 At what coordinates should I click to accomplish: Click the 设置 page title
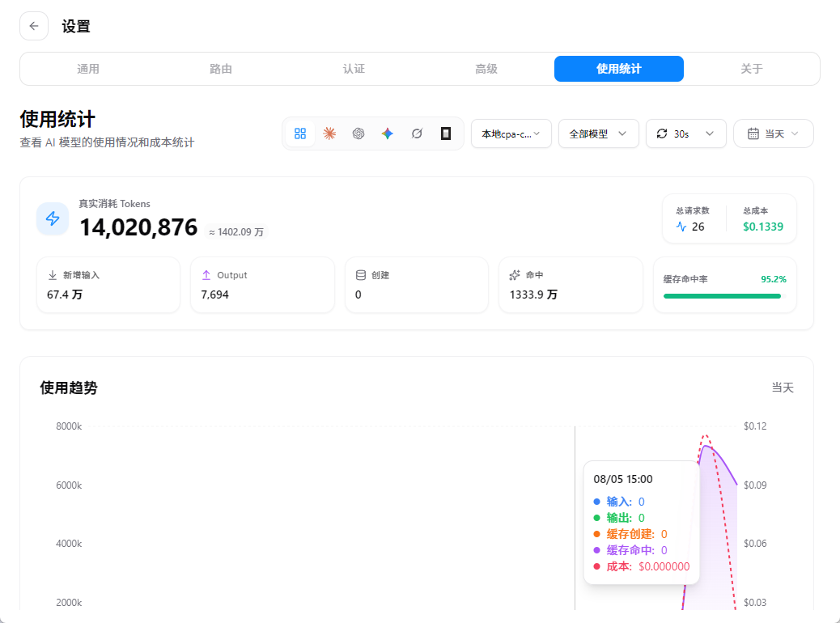point(75,26)
